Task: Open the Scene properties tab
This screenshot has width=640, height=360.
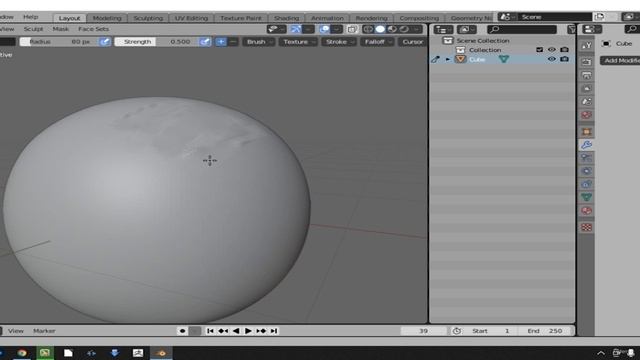Action: [x=587, y=102]
